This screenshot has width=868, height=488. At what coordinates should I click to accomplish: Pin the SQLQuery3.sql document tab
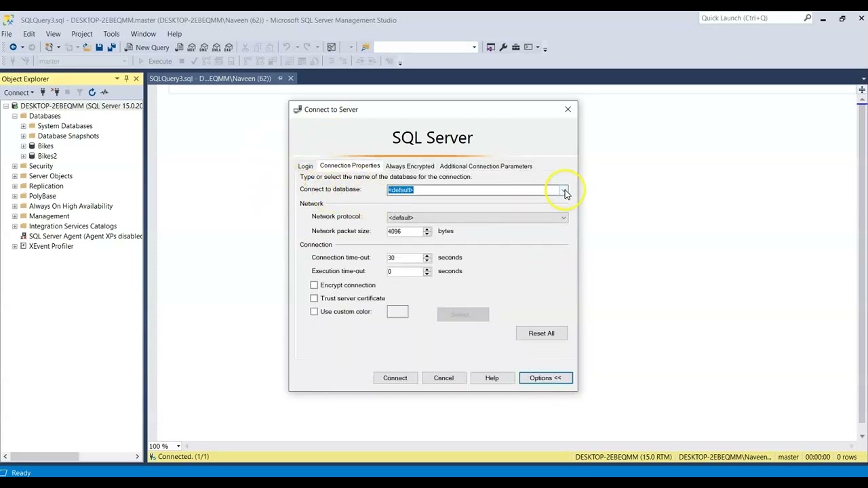pos(280,79)
